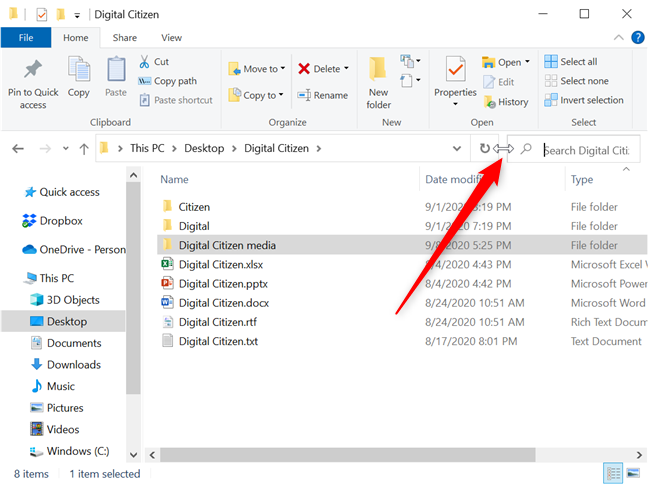Select the Digital Citizen.xlsx Excel icon

pos(167,264)
